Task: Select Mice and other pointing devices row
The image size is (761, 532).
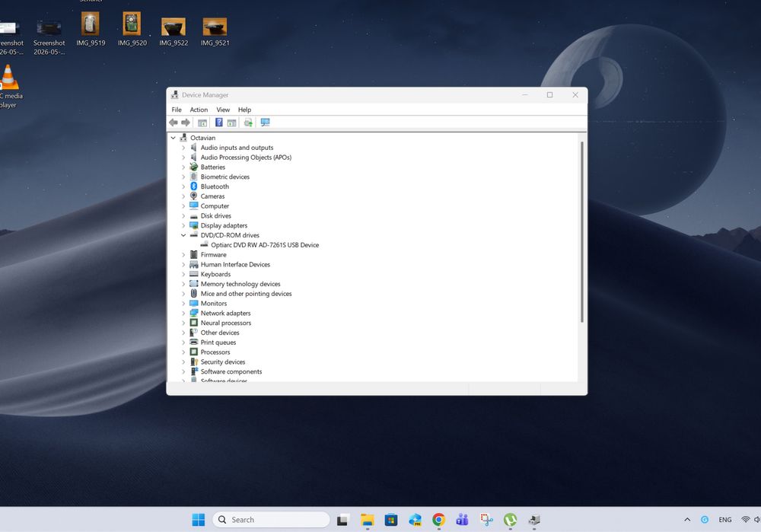Action: coord(246,294)
